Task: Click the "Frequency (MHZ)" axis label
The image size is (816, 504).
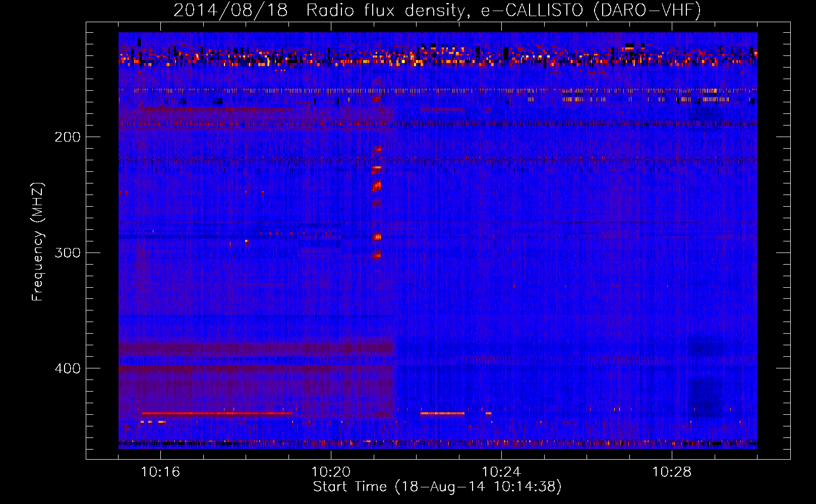Action: tap(38, 242)
